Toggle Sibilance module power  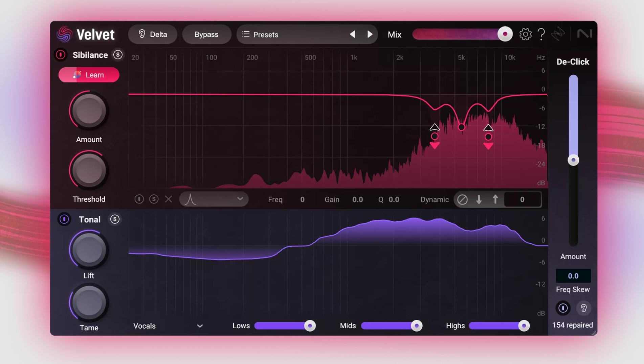61,55
